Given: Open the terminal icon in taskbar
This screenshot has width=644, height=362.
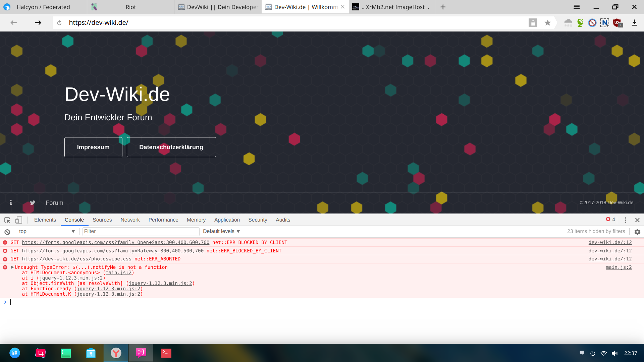Looking at the screenshot, I should tap(166, 353).
